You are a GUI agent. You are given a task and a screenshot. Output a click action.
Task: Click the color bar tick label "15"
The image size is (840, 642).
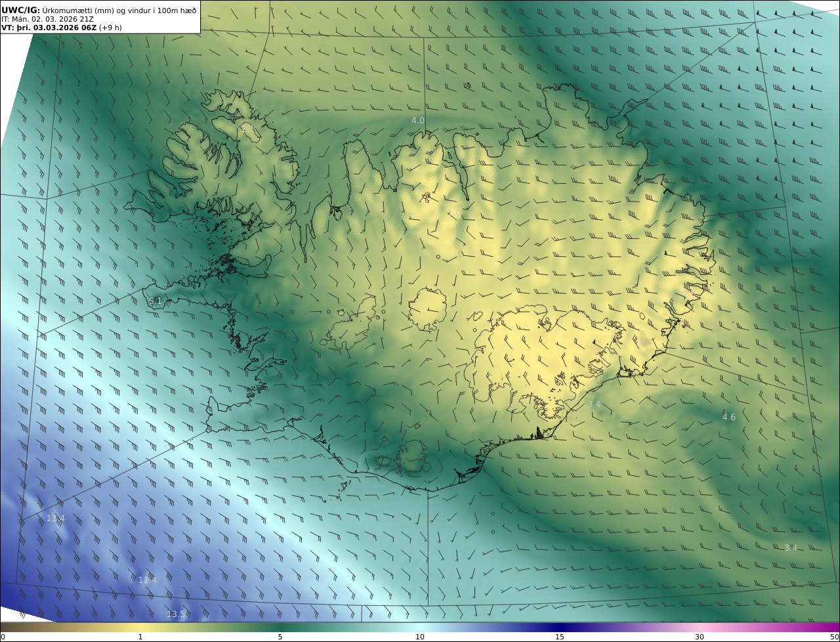pyautogui.click(x=560, y=637)
